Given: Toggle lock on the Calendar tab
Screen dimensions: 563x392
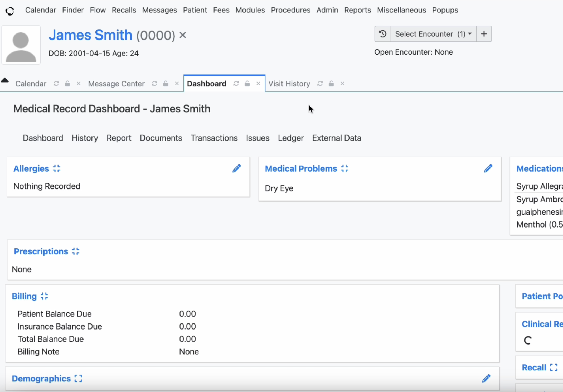Looking at the screenshot, I should pos(67,84).
